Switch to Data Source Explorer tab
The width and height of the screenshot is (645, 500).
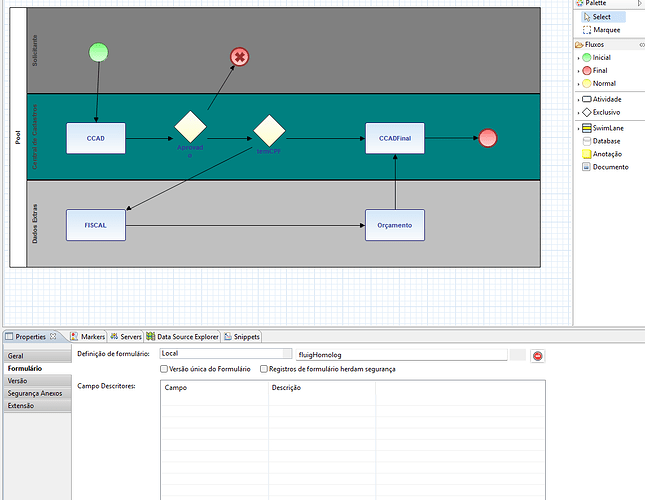coord(184,337)
